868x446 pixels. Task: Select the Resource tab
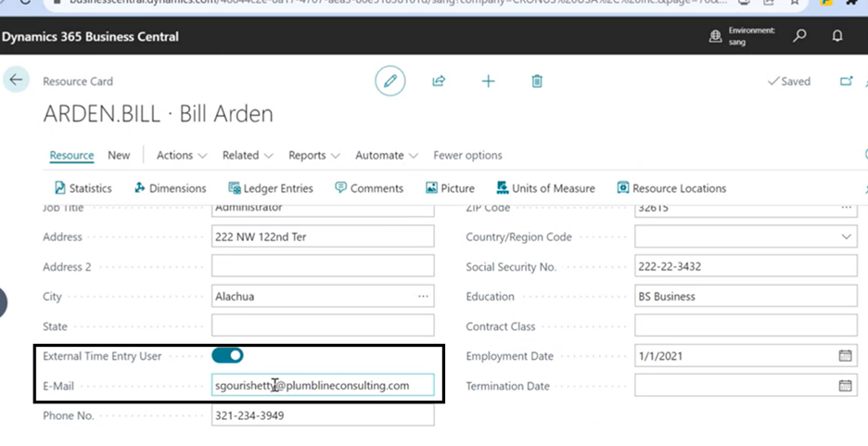[71, 155]
